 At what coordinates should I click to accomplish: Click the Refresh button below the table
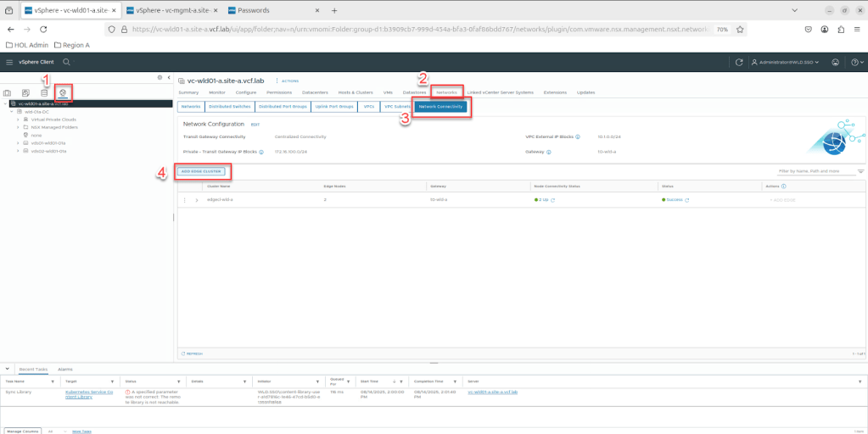point(192,353)
